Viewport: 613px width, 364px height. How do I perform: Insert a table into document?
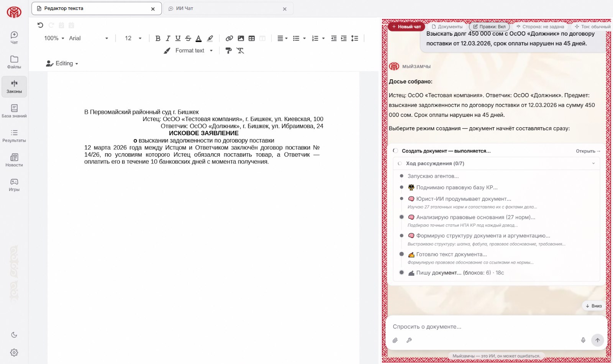pos(252,38)
